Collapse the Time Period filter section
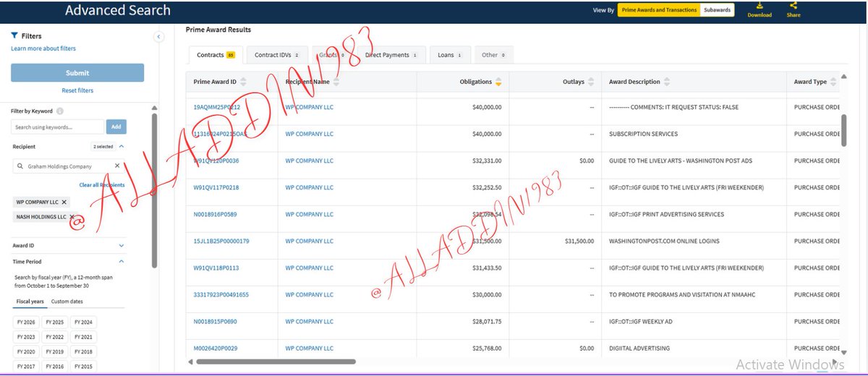This screenshot has height=376, width=868. click(x=121, y=262)
